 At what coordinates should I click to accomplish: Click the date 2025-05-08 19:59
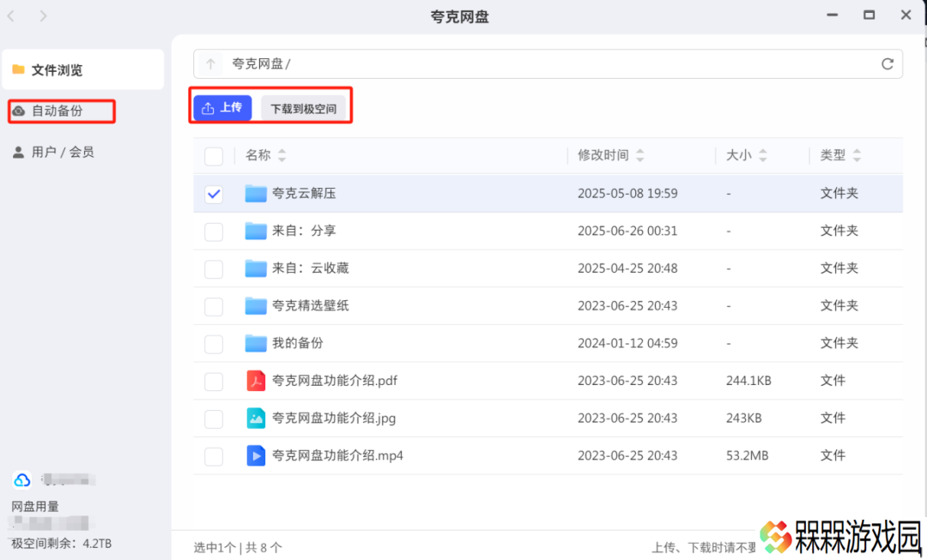[627, 193]
